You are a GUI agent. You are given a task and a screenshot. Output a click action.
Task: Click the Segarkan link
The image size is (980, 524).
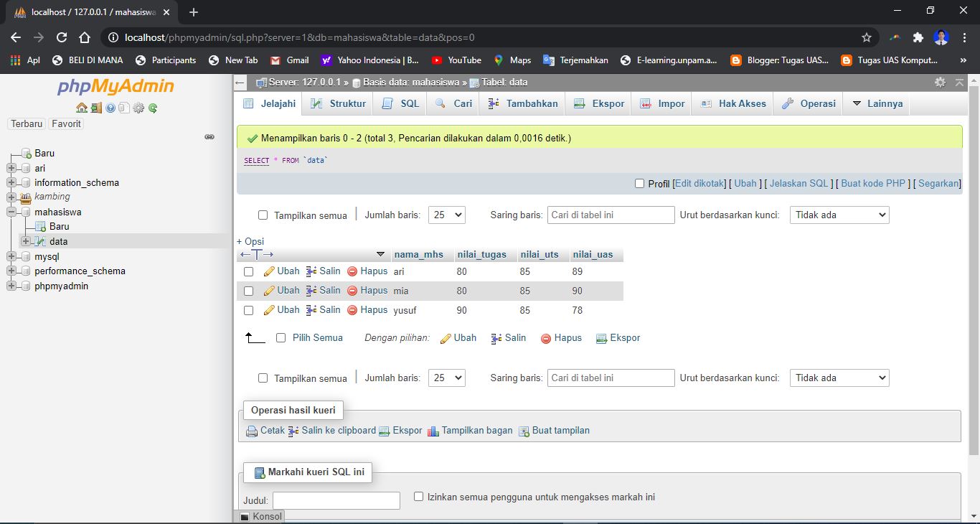[x=938, y=183]
